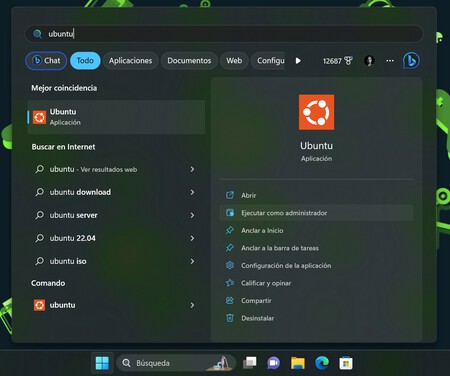Screen dimensions: 450x376
Task: Switch to the Documentos filter tab
Action: click(189, 61)
